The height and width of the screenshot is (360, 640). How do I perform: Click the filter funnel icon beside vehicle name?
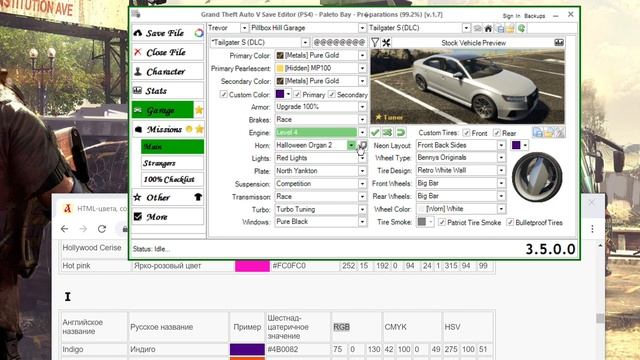(x=375, y=42)
